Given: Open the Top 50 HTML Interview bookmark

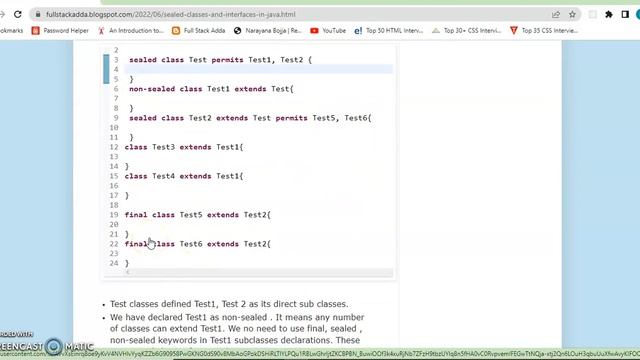Looking at the screenshot, I should point(389,31).
